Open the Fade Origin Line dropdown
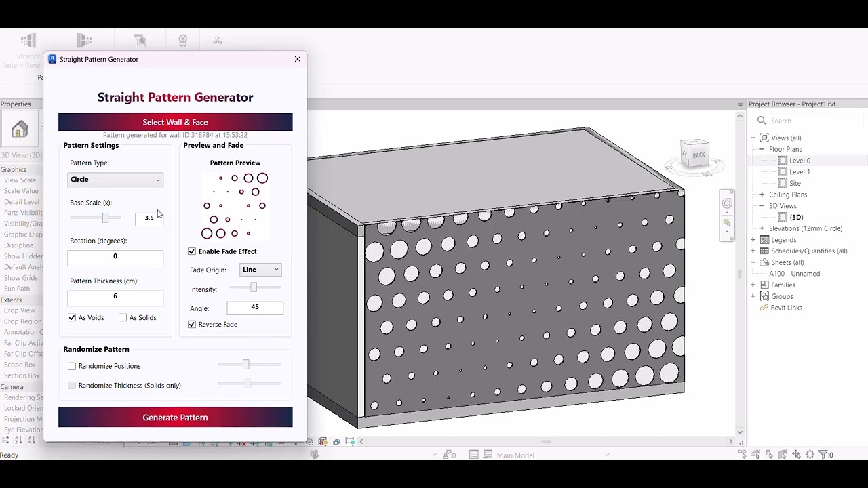The width and height of the screenshot is (868, 488). (x=260, y=270)
